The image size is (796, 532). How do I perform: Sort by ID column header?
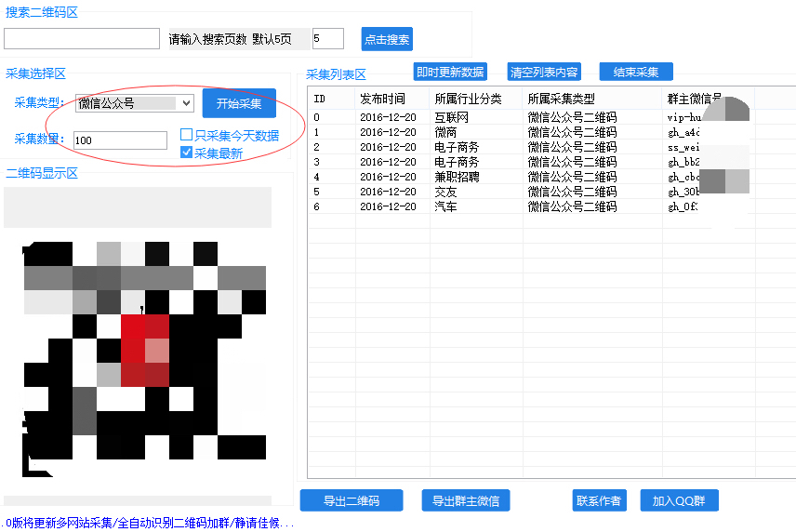(331, 99)
